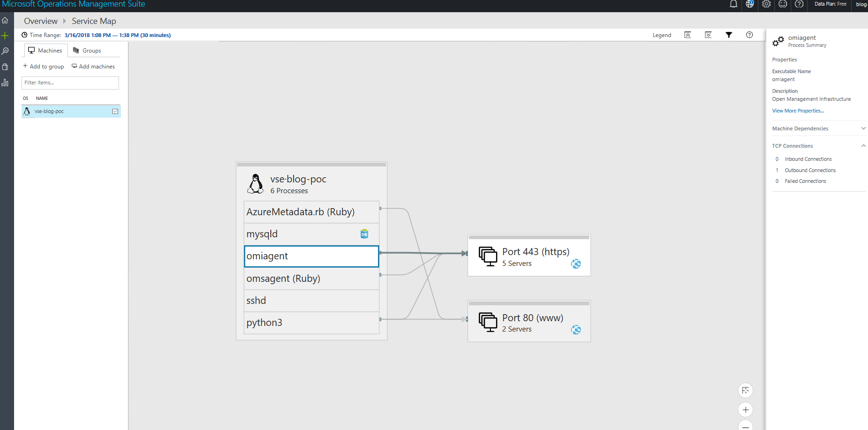Click Service Map breadcrumb
868x430 pixels.
click(x=94, y=21)
